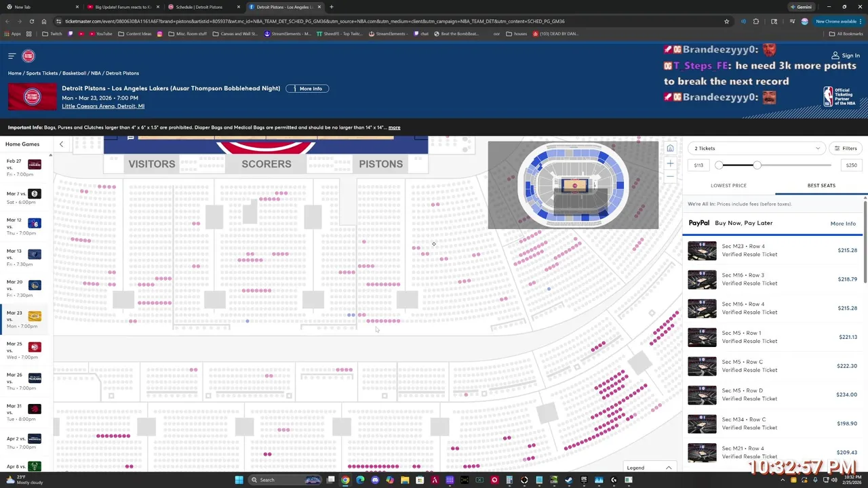Click the Sign In user icon
The width and height of the screenshot is (868, 488).
(x=835, y=56)
